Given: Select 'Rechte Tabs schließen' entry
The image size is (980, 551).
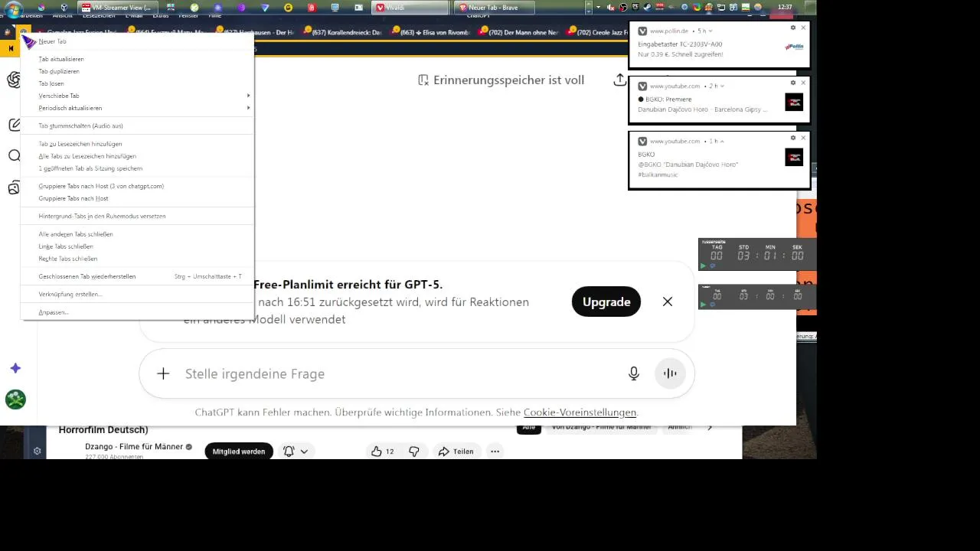Looking at the screenshot, I should 137,259.
